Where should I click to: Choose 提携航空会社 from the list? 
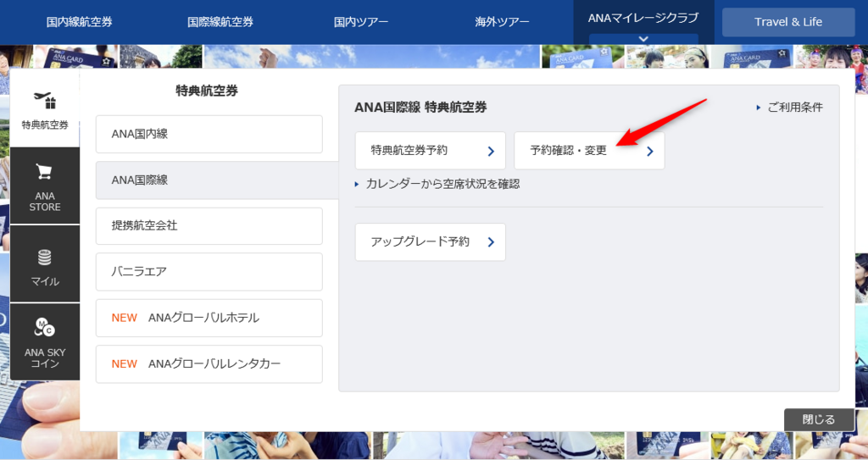(x=209, y=226)
